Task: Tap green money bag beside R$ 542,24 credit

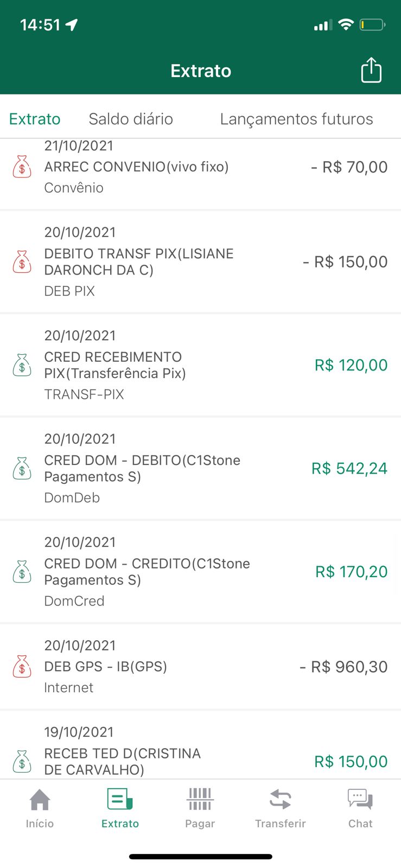Action: point(22,469)
